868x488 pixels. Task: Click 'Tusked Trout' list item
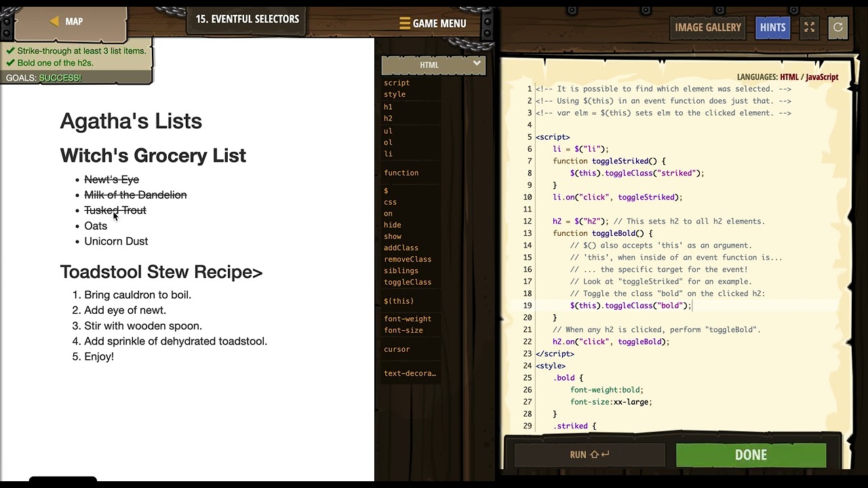click(115, 211)
